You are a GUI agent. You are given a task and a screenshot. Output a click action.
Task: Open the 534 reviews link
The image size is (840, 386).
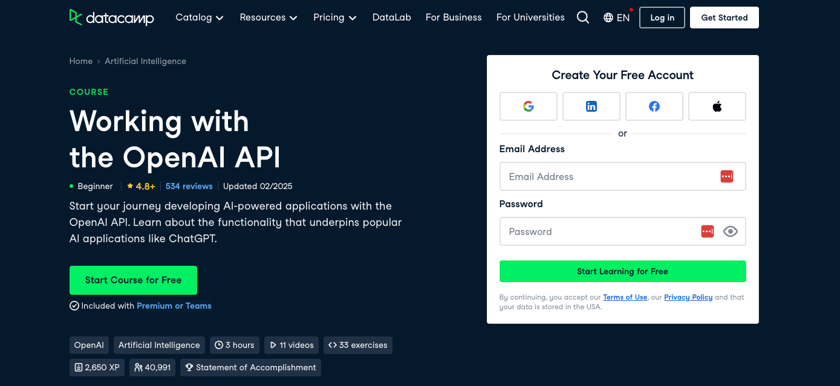[189, 186]
